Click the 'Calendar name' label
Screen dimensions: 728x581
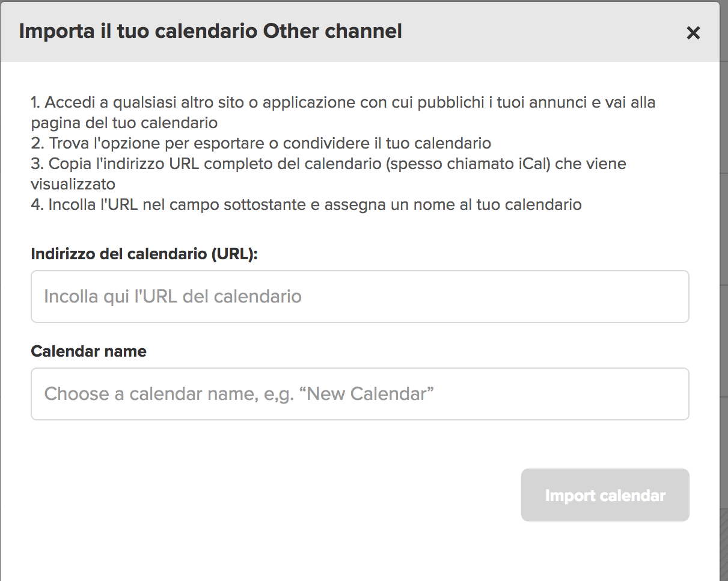89,351
